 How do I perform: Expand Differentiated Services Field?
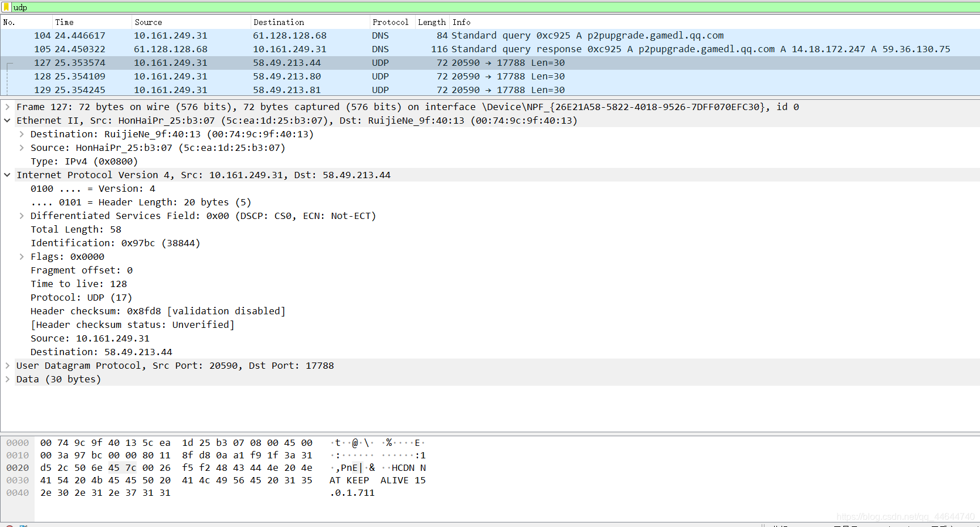point(22,216)
